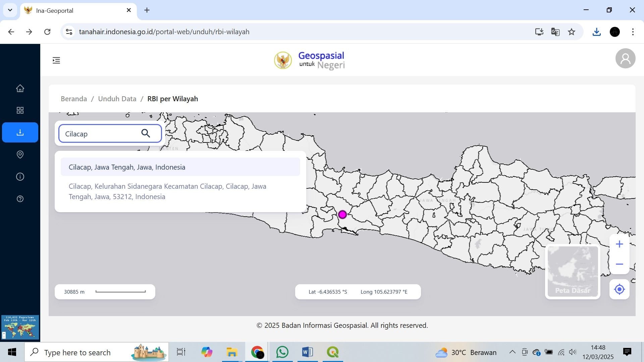Zoom out the map with the minus button
This screenshot has width=644, height=362.
click(x=619, y=264)
